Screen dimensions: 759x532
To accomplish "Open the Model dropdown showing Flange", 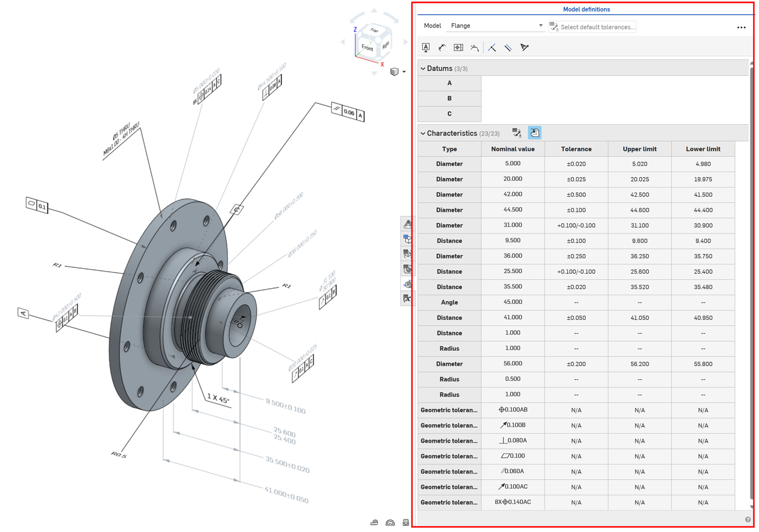I will pyautogui.click(x=540, y=25).
